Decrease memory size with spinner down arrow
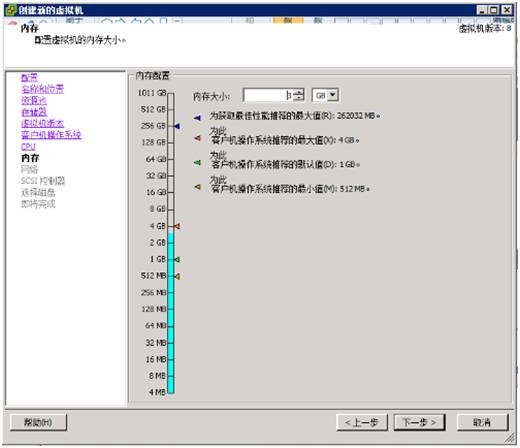The width and height of the screenshot is (520, 448). (299, 98)
